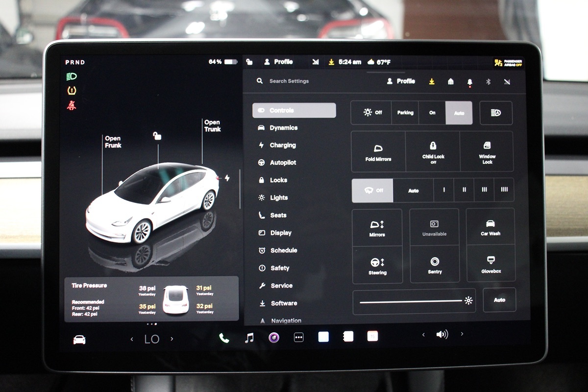Tap the Bluetooth icon

coord(488,82)
